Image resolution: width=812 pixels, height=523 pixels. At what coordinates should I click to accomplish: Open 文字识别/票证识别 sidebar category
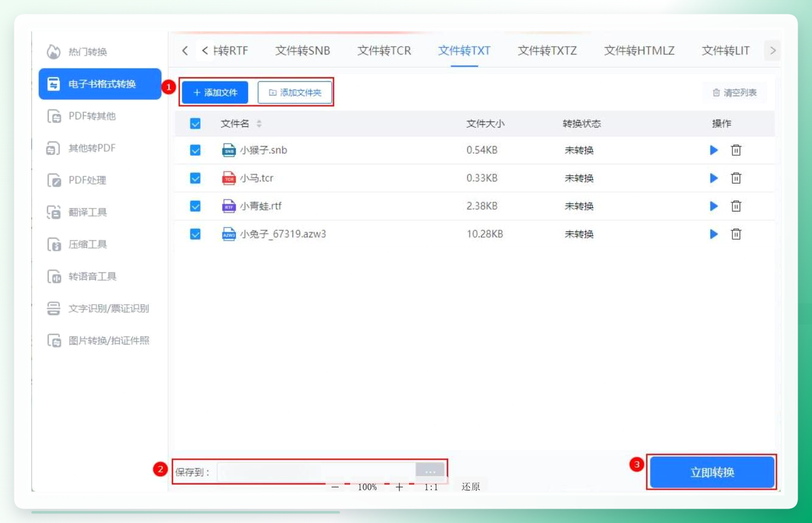pyautogui.click(x=98, y=308)
